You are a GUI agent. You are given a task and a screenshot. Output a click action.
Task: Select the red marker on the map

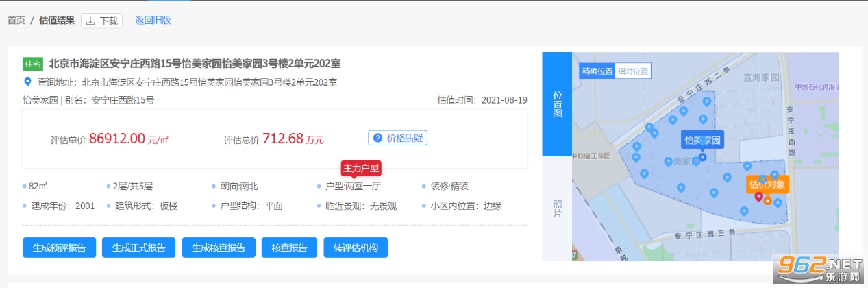point(758,197)
